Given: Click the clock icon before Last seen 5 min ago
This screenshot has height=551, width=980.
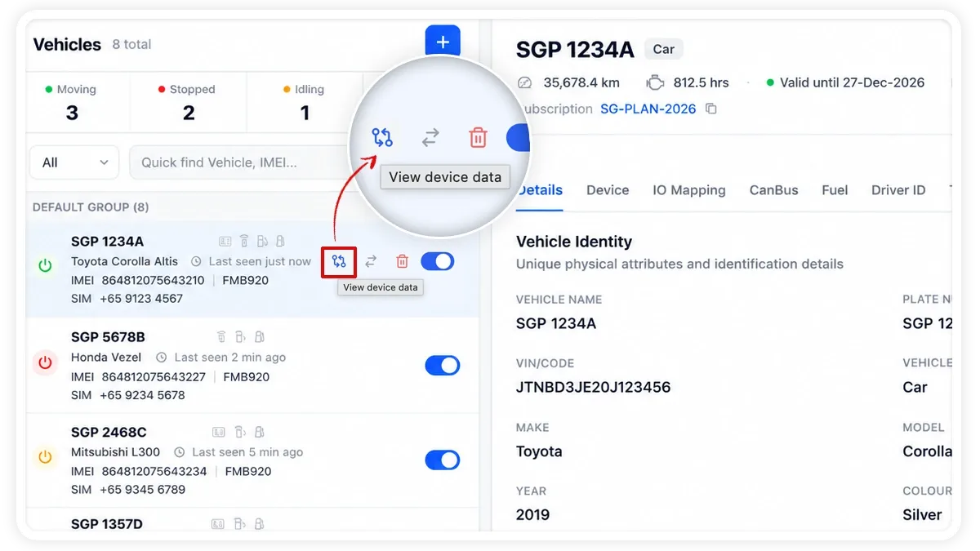Looking at the screenshot, I should pyautogui.click(x=179, y=452).
